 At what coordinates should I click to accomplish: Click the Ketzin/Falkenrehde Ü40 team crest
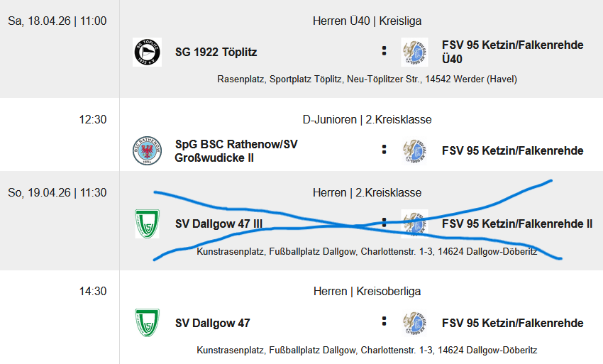pyautogui.click(x=414, y=52)
